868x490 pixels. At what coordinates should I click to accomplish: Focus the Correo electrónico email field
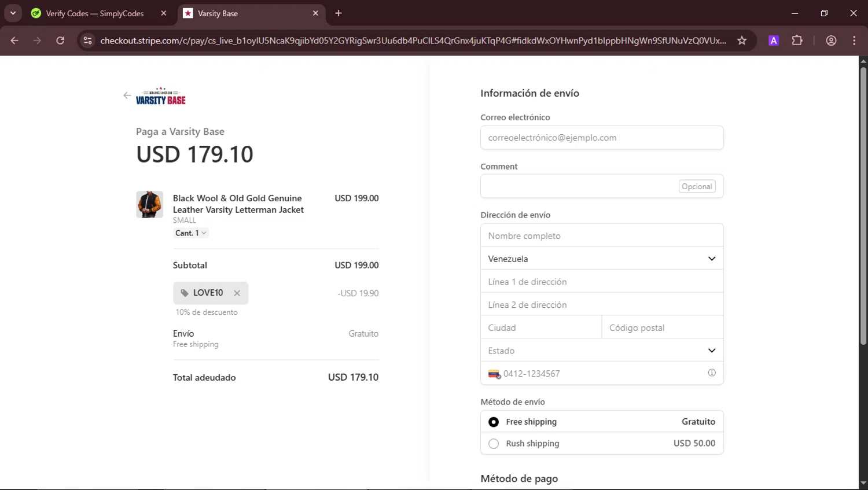602,138
